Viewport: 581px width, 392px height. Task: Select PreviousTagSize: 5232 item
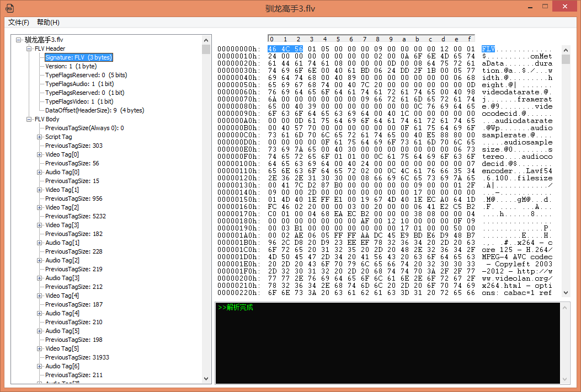75,216
